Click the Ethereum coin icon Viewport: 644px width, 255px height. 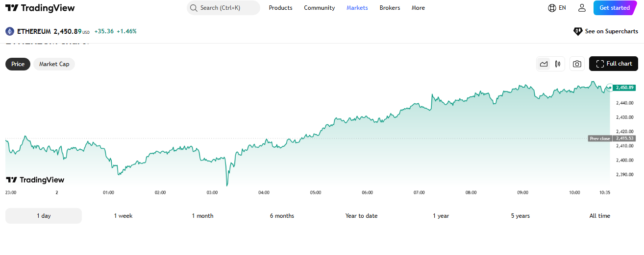(10, 31)
